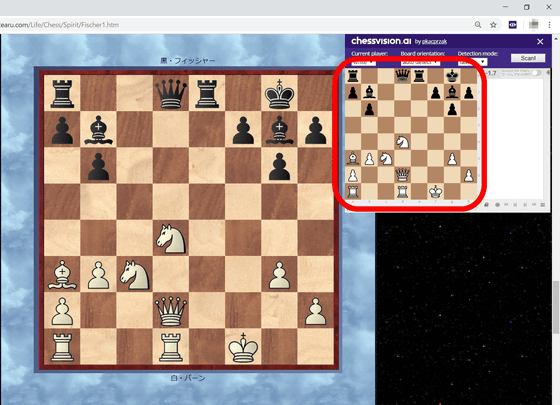Image resolution: width=560 pixels, height=405 pixels.
Task: Open the Detection mode dropdown
Action: click(x=472, y=62)
